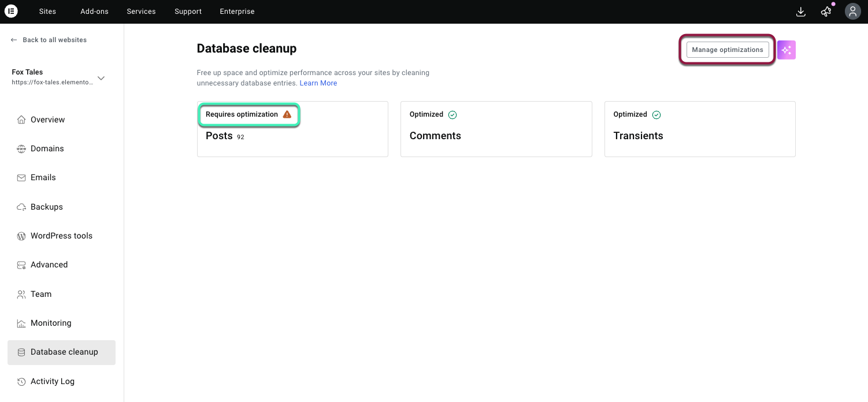Open the user account avatar icon
This screenshot has height=402, width=868.
click(853, 12)
